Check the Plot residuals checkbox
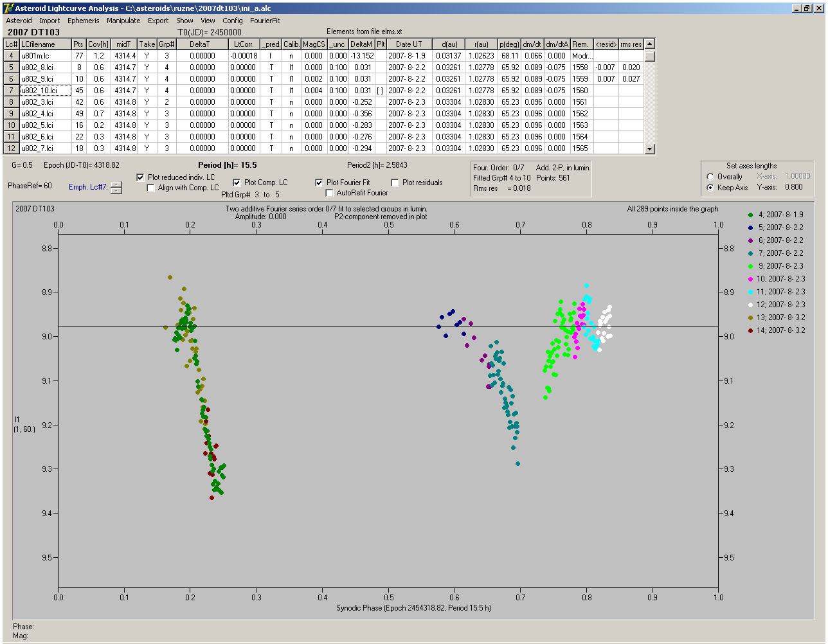Image resolution: width=828 pixels, height=644 pixels. [395, 183]
